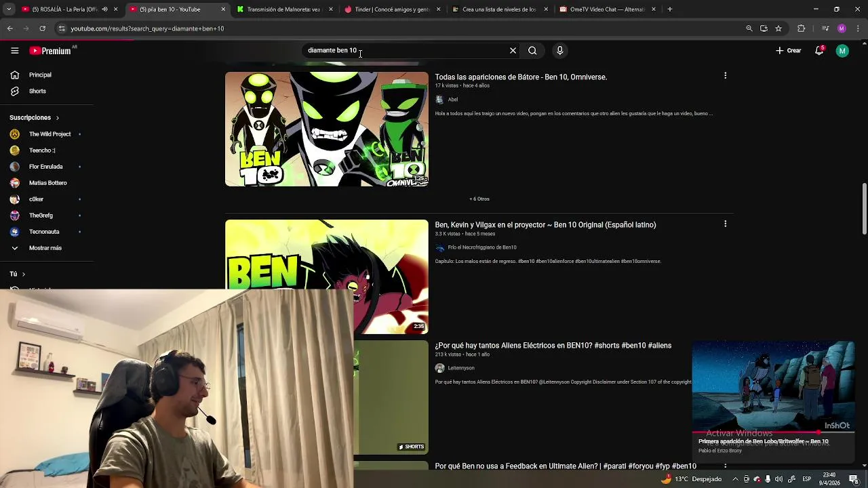
Task: Close the pila ben 10 YouTube tab
Action: [223, 9]
